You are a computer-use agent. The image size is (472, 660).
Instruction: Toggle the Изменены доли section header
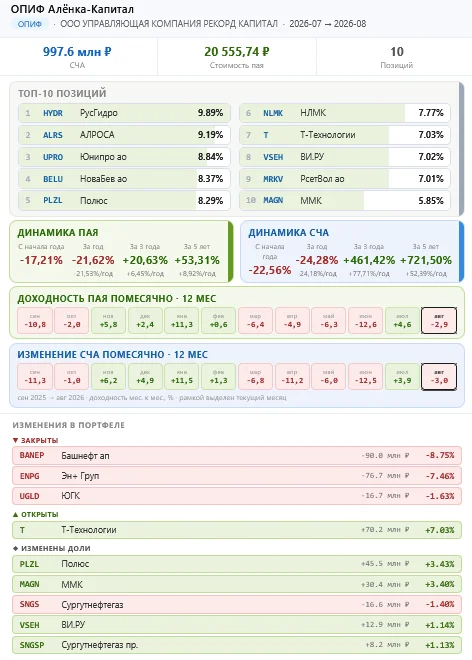[51, 548]
